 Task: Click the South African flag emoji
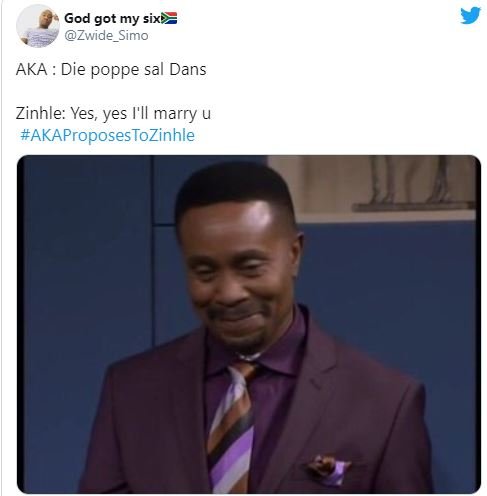pyautogui.click(x=169, y=18)
